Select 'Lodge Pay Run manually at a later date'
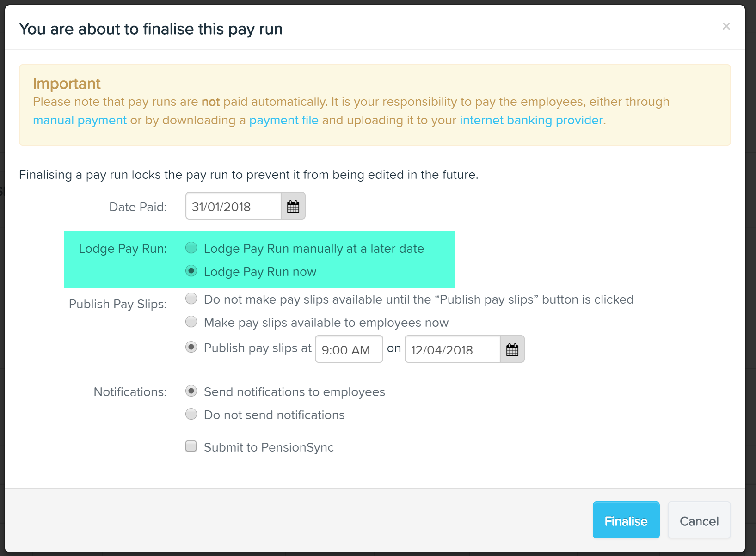The image size is (756, 556). click(191, 248)
